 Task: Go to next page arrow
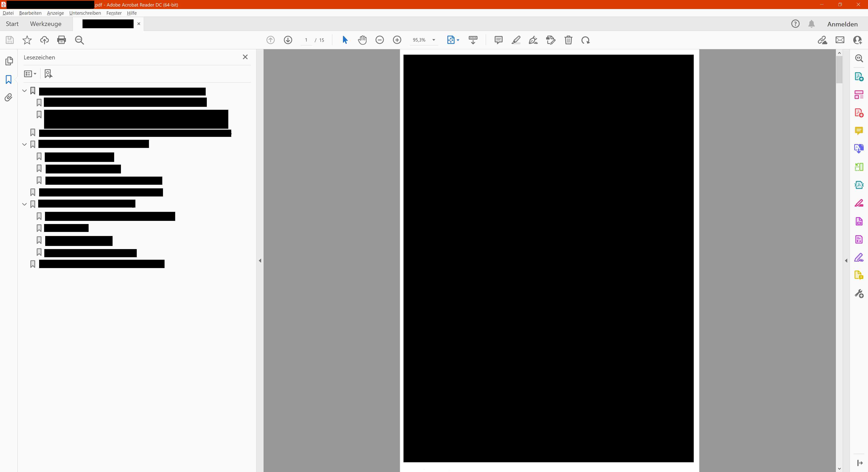[288, 40]
